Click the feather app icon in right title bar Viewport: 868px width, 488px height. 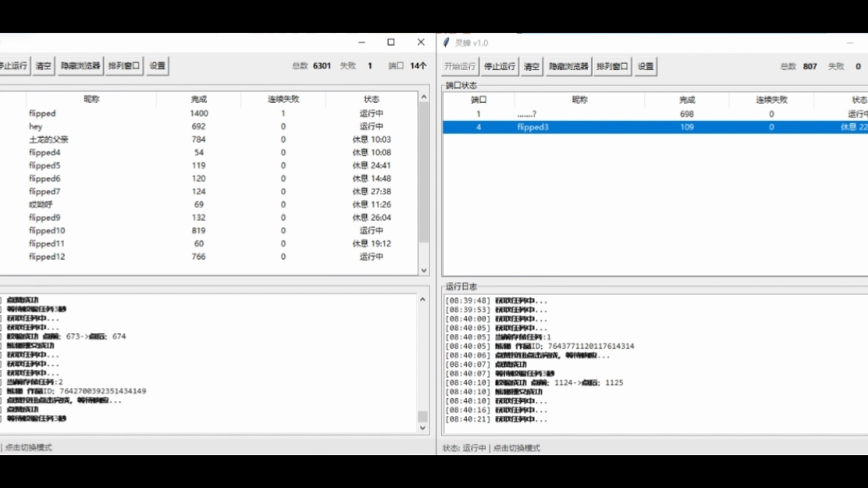[x=447, y=43]
